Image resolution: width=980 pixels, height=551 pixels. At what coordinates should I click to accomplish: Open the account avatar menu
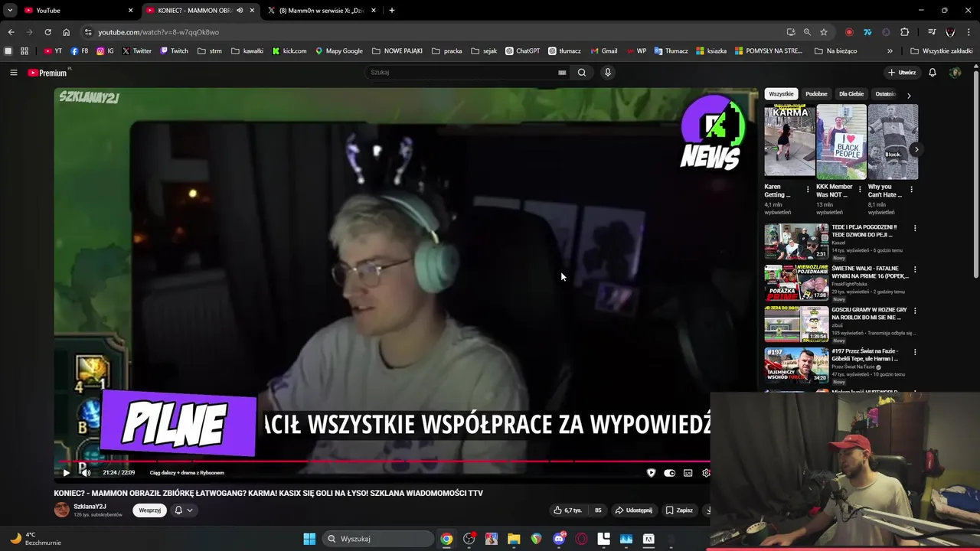[x=955, y=73]
